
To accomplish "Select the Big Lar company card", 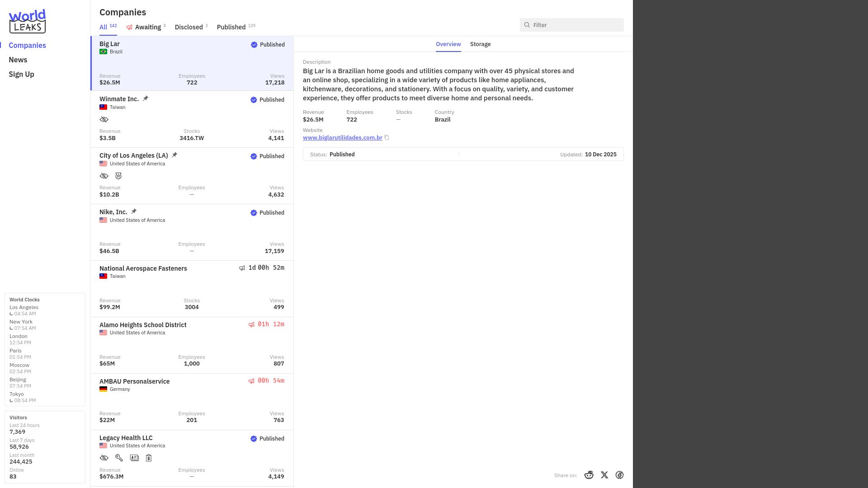I will pyautogui.click(x=192, y=63).
